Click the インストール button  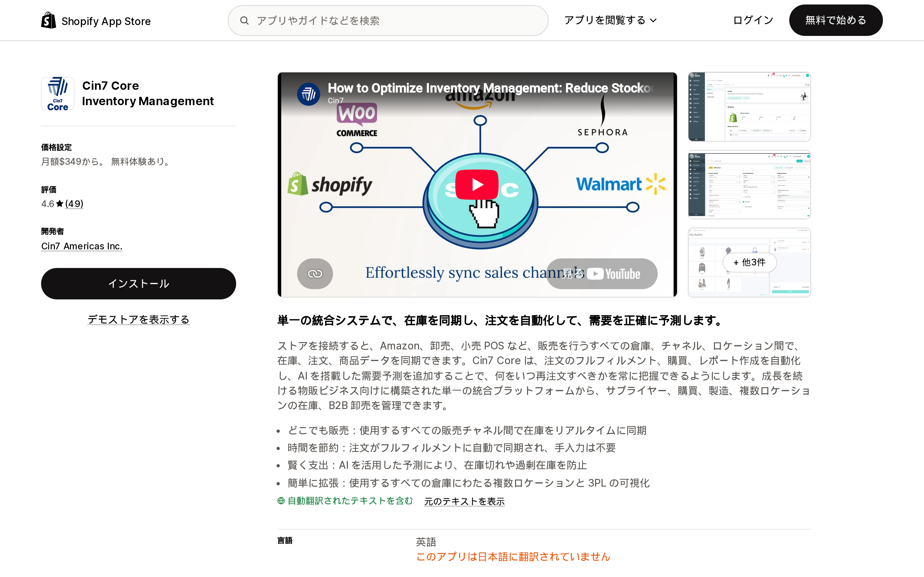(x=139, y=284)
